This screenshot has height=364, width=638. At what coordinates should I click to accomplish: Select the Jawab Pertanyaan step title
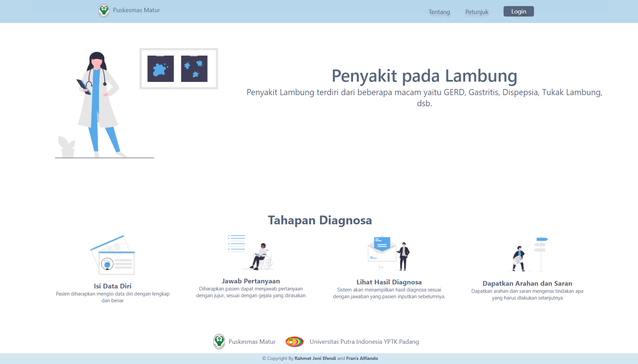tap(251, 281)
